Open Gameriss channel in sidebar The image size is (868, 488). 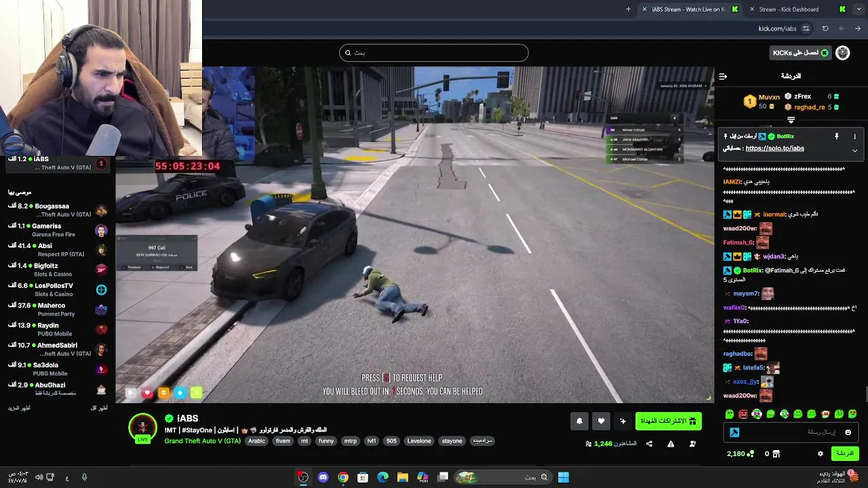[58, 230]
